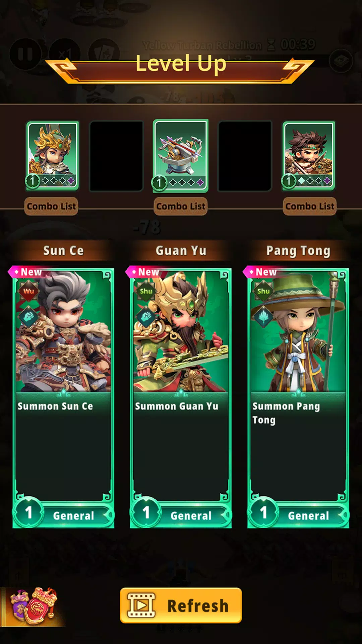Tap the golden-helmet hero portrait in the top row
The image size is (362, 644).
click(x=52, y=156)
